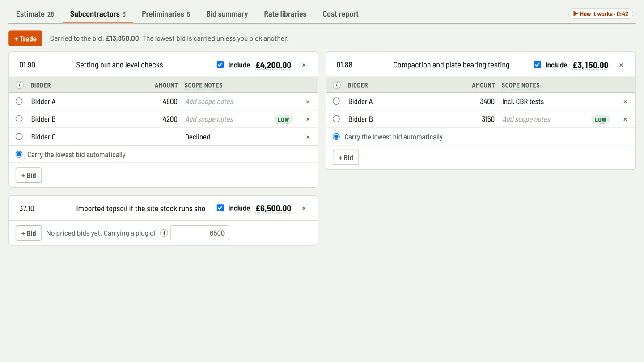Click the 3400 amount cell
Image resolution: width=644 pixels, height=362 pixels.
click(x=481, y=101)
